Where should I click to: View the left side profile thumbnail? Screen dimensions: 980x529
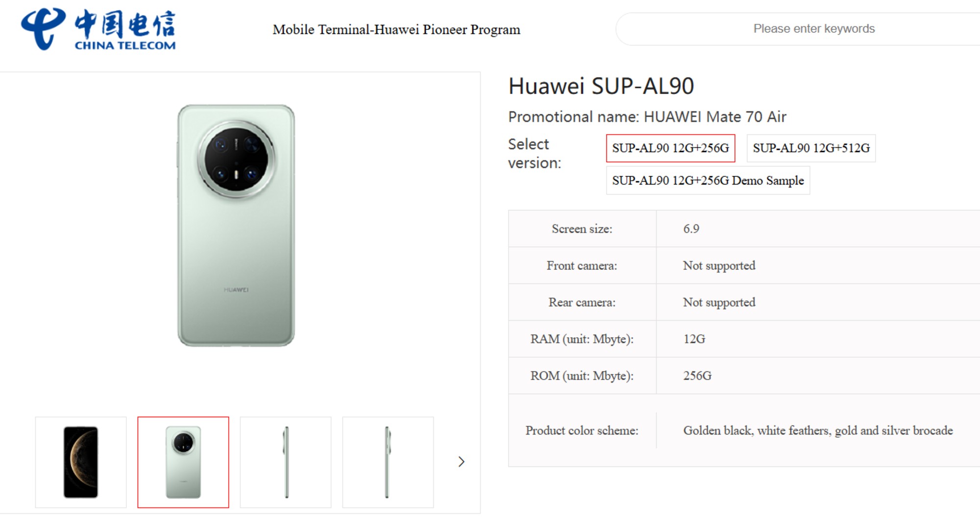(286, 462)
